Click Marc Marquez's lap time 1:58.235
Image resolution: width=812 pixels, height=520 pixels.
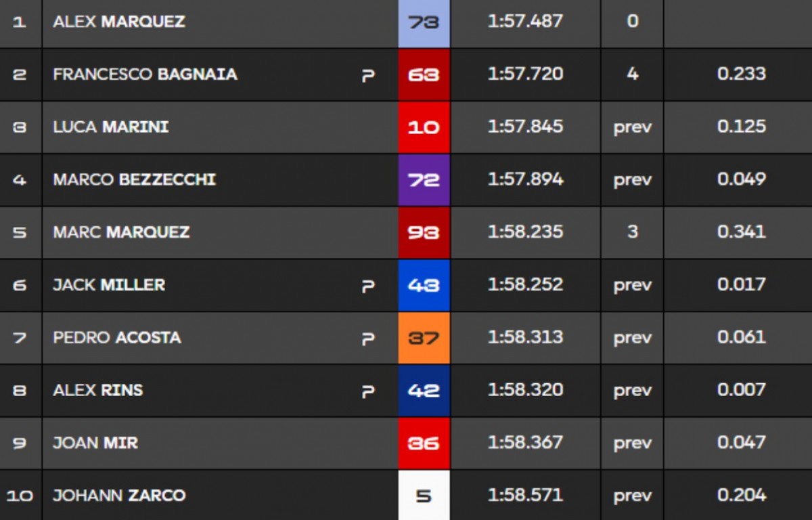click(525, 232)
